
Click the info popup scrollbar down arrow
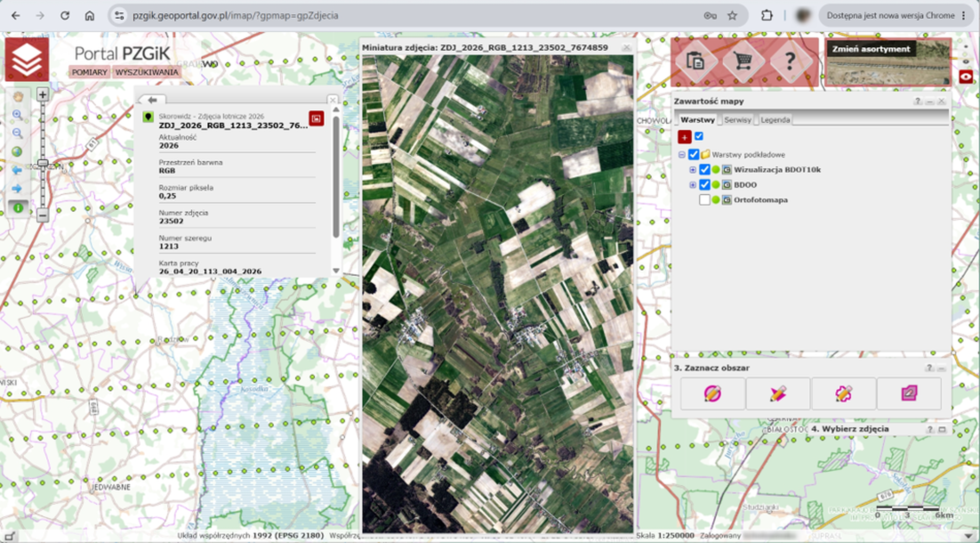click(x=336, y=271)
